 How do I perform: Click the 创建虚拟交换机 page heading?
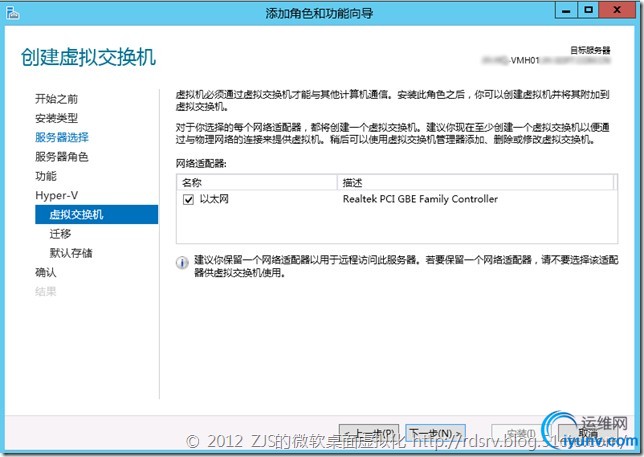pyautogui.click(x=88, y=57)
